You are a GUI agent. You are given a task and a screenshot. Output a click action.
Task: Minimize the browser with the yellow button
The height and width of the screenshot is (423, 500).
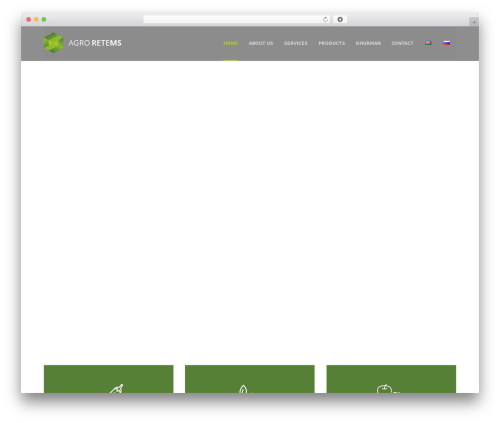(36, 19)
